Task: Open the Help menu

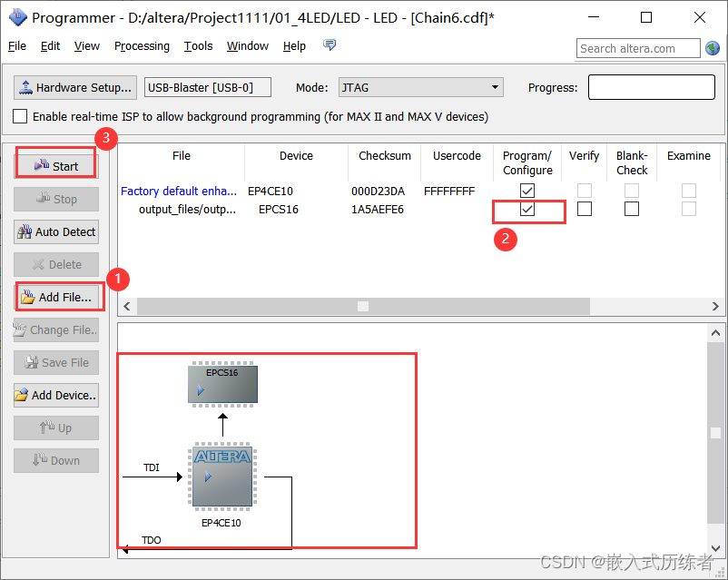Action: coord(294,46)
